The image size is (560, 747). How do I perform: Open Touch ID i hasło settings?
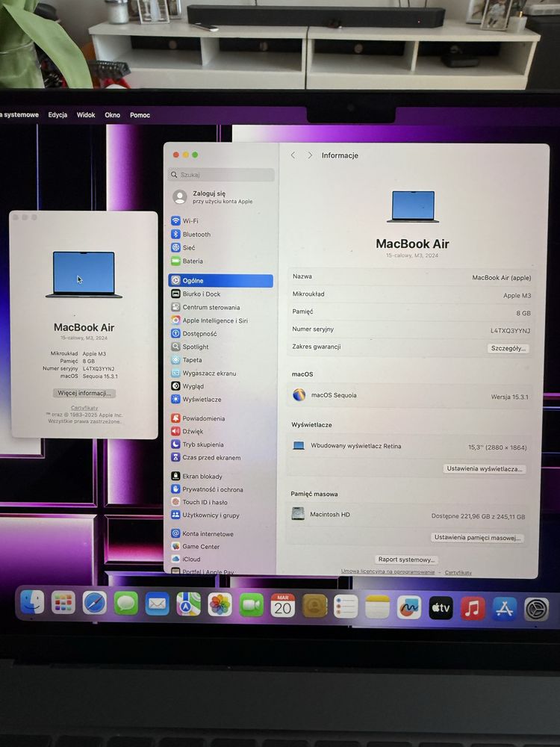pyautogui.click(x=199, y=502)
